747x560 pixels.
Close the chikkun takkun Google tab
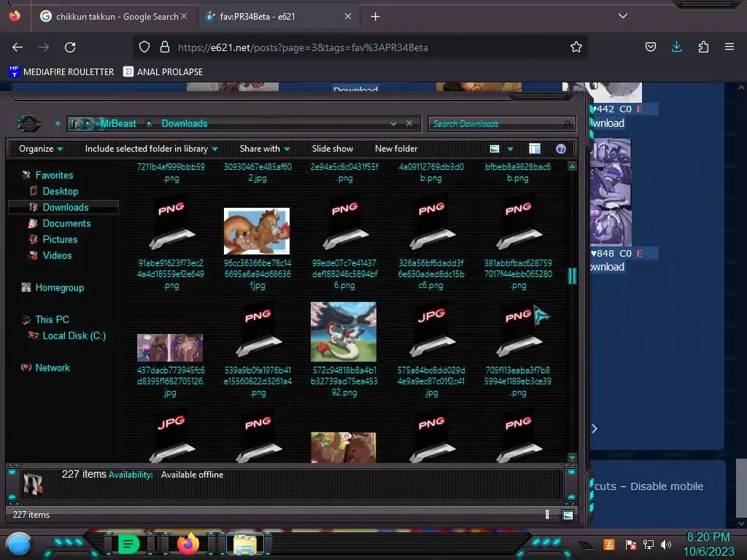[x=184, y=16]
